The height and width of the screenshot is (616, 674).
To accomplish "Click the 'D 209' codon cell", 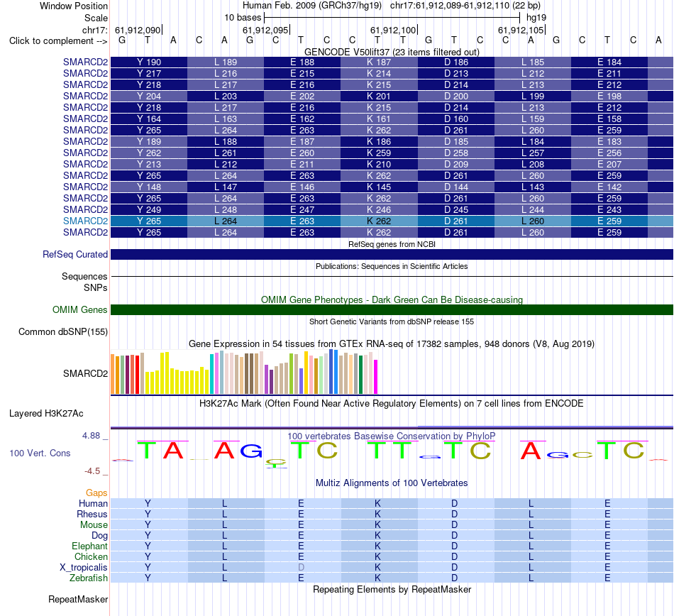I will point(455,164).
